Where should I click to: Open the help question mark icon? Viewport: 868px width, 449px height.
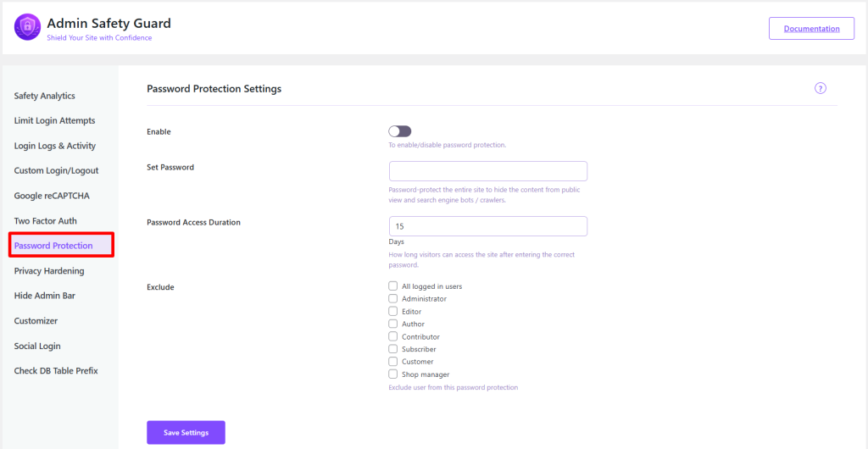point(821,88)
